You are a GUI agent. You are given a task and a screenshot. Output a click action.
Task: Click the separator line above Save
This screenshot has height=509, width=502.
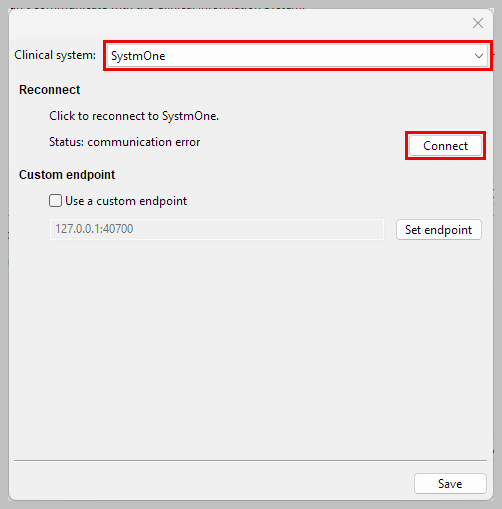250,460
